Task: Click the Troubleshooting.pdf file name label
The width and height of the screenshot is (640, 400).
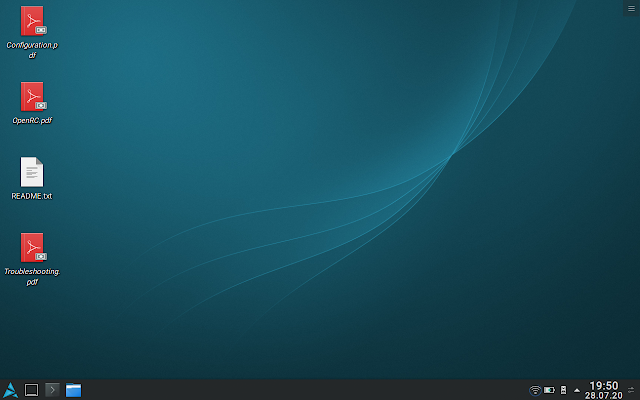Action: point(32,276)
